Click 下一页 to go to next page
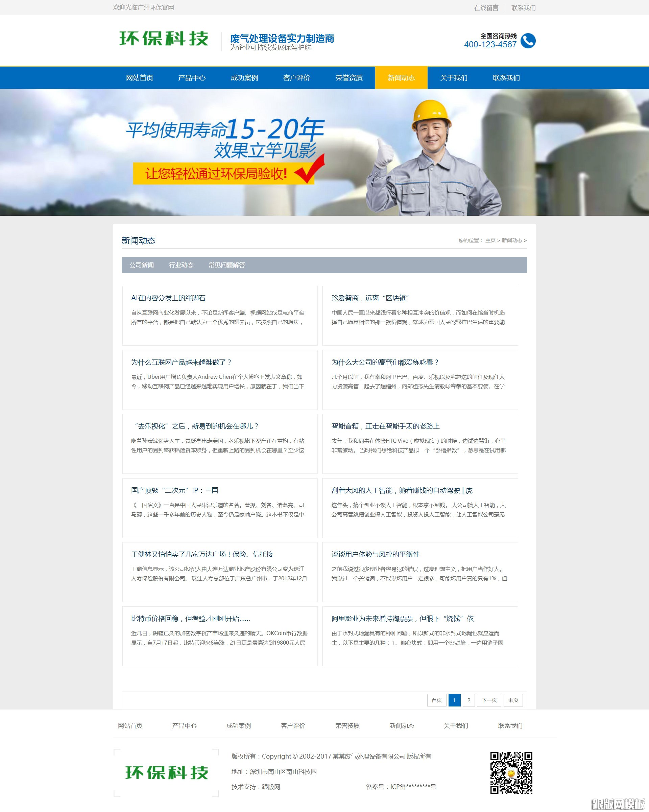The height and width of the screenshot is (812, 649). pyautogui.click(x=489, y=700)
